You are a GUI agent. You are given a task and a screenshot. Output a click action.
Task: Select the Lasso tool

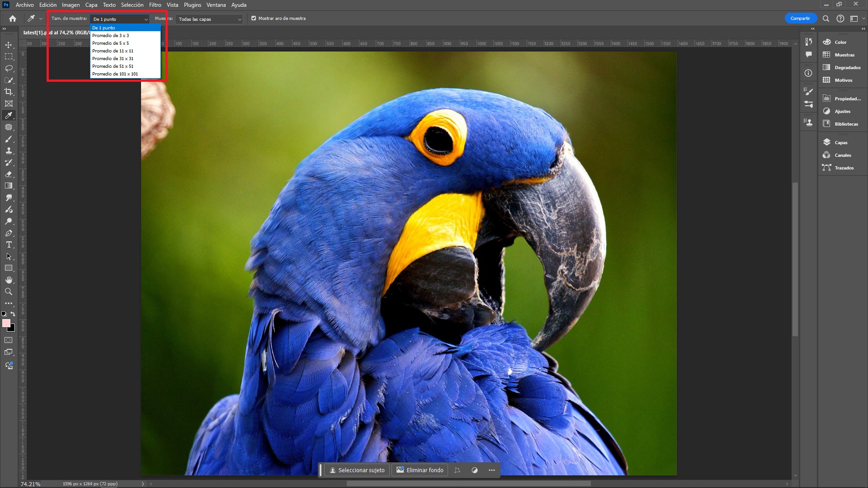(9, 68)
